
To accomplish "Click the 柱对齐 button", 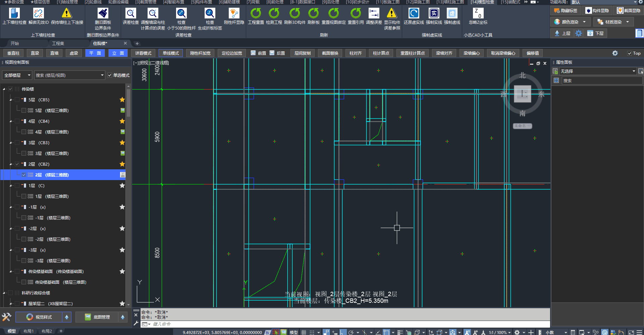I will [356, 53].
